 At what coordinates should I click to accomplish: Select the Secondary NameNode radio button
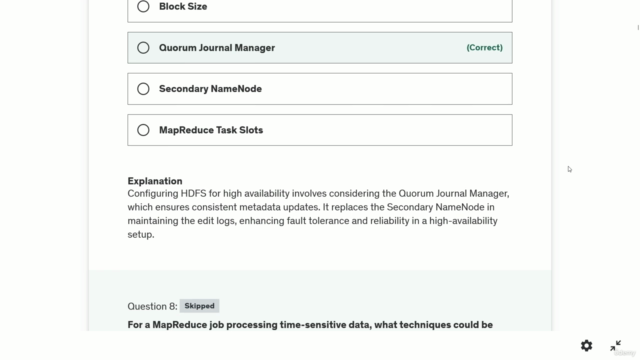(143, 89)
